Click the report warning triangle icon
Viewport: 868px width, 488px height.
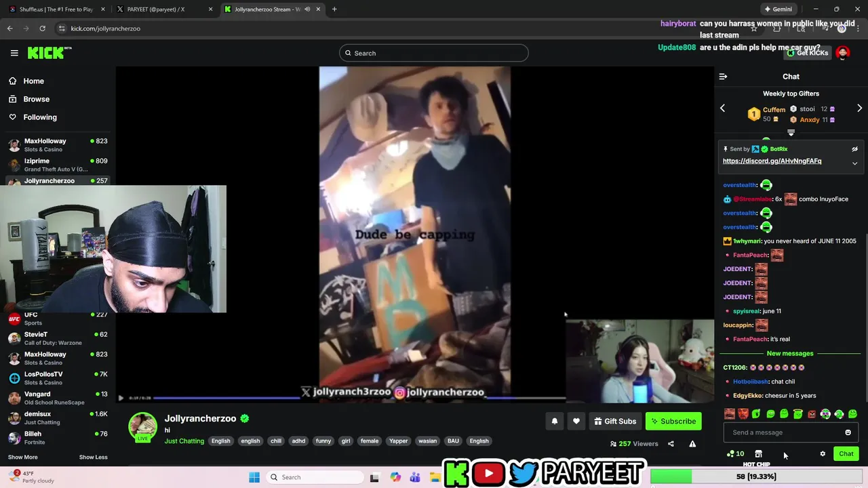pos(692,444)
